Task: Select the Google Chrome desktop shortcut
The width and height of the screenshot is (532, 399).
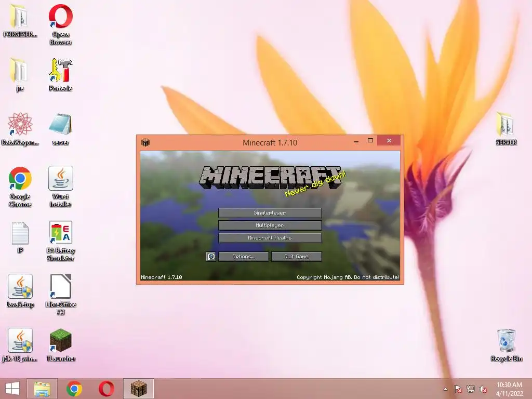Action: (x=20, y=187)
